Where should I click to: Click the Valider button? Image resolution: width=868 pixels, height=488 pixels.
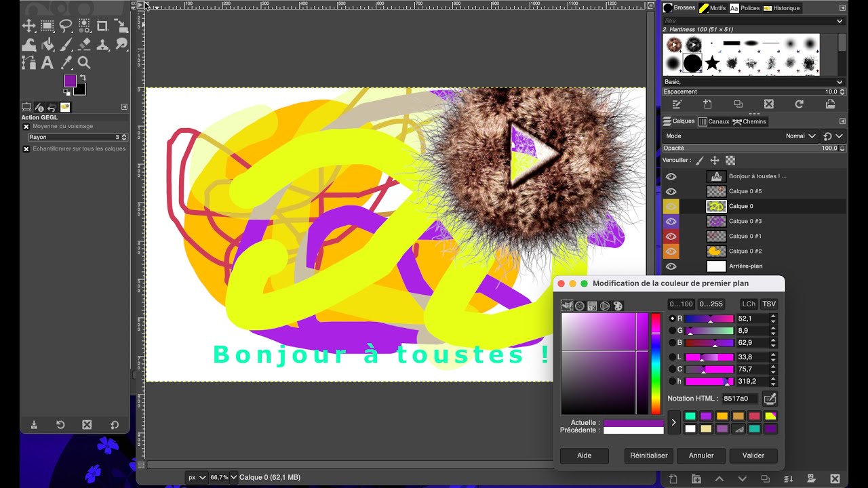753,455
